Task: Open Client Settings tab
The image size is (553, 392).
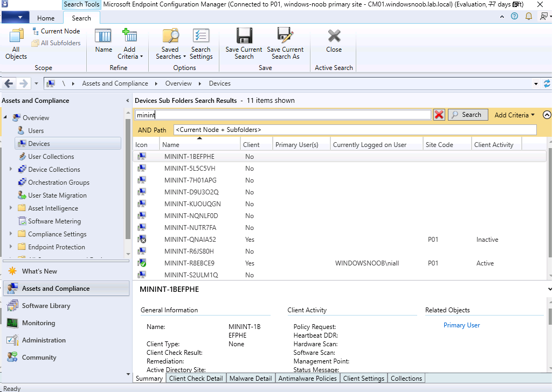Action: (364, 378)
